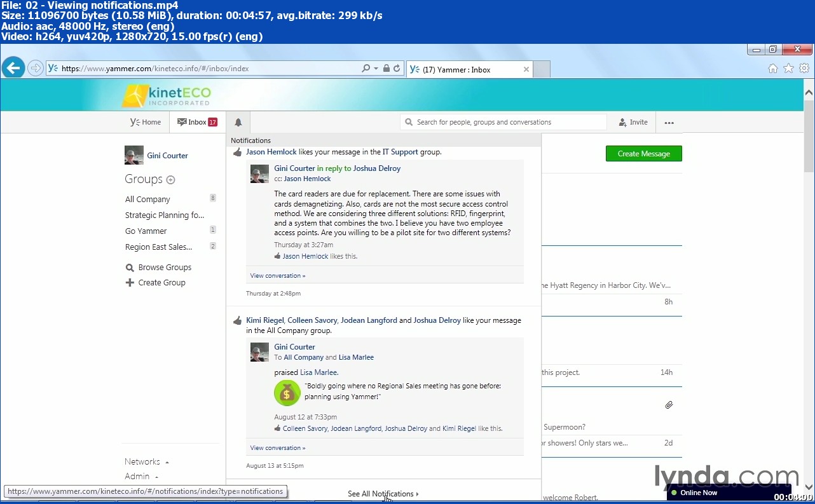Click Jodean Langford in notification header
The width and height of the screenshot is (815, 504).
[x=369, y=320]
